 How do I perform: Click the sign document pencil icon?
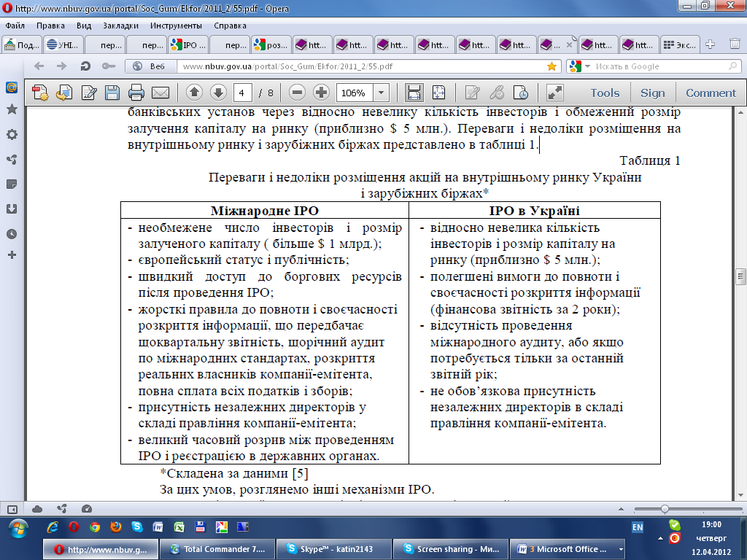[x=88, y=93]
